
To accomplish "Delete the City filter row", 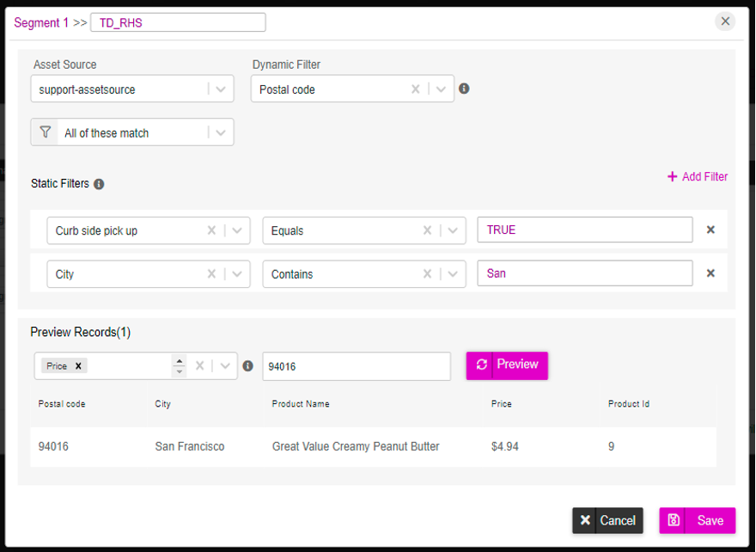I will [710, 273].
